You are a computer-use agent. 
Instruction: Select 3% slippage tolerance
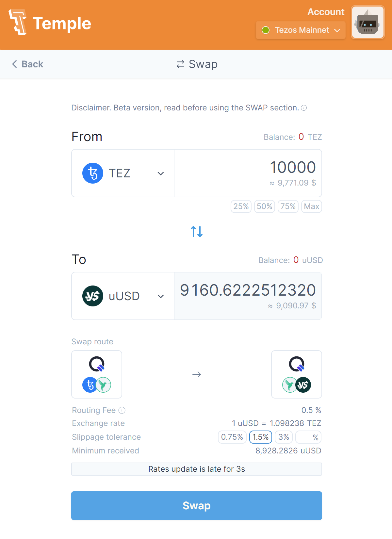pos(284,437)
